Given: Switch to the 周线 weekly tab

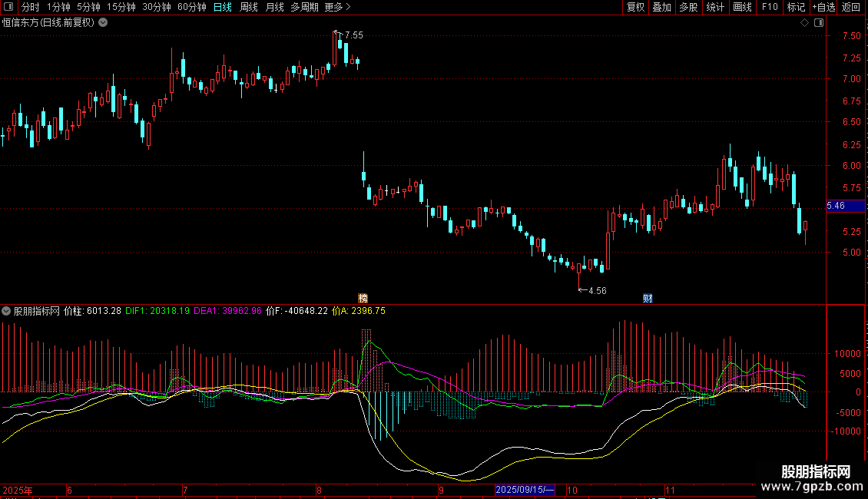Looking at the screenshot, I should click(x=249, y=7).
